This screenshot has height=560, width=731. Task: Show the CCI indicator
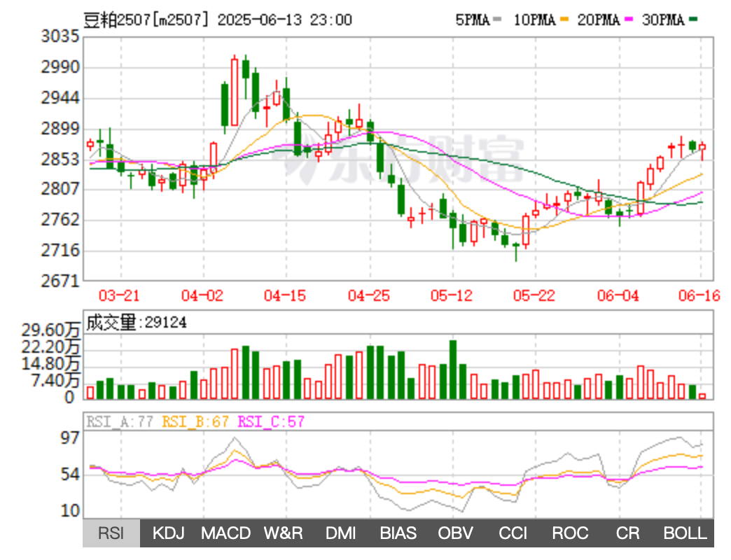[x=513, y=533]
